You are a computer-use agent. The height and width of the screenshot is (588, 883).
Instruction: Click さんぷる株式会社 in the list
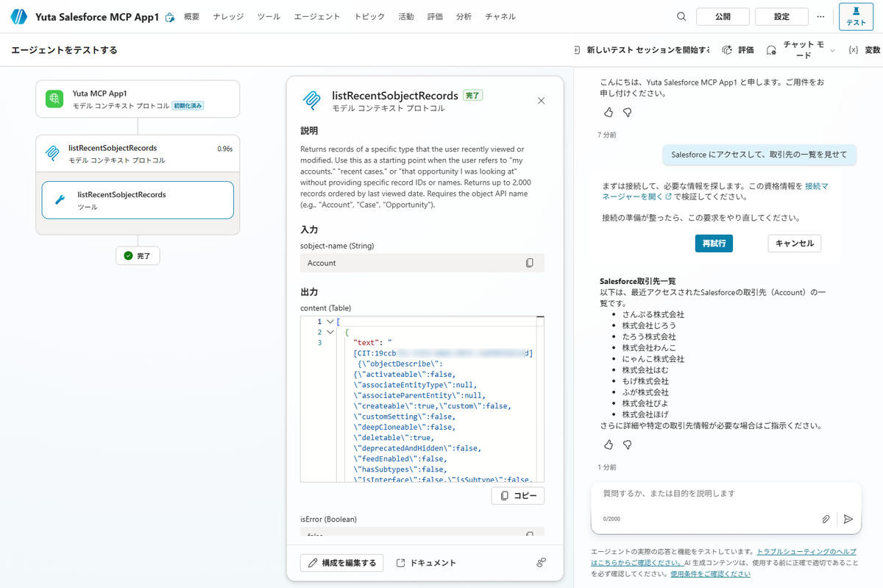click(653, 314)
